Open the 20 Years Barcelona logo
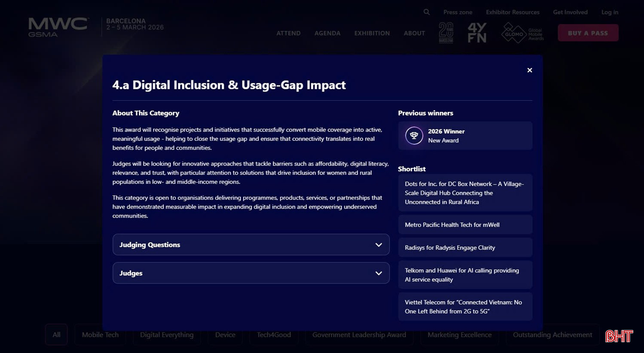The width and height of the screenshot is (644, 353). pyautogui.click(x=446, y=33)
